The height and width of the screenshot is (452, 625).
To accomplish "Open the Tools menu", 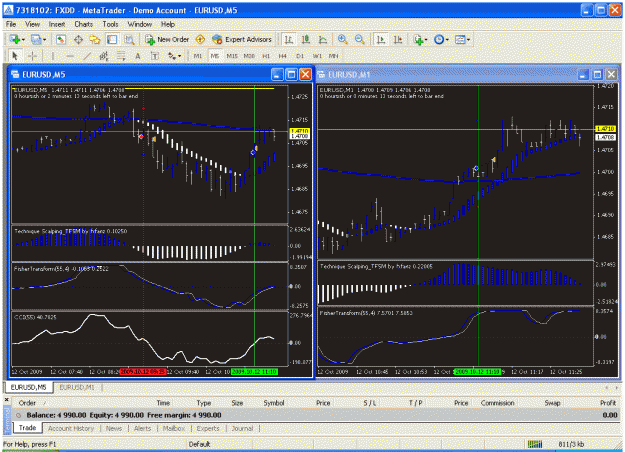I will pos(110,24).
